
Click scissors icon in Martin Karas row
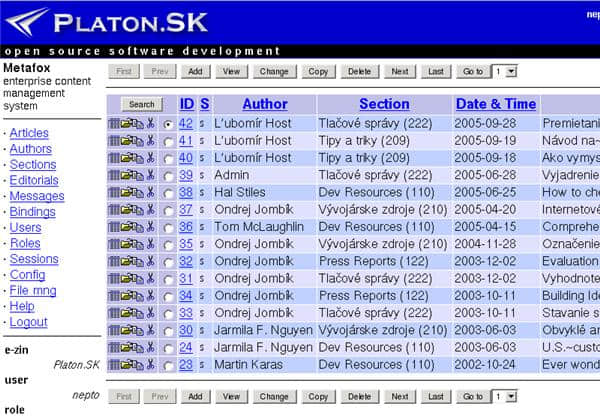(x=151, y=364)
